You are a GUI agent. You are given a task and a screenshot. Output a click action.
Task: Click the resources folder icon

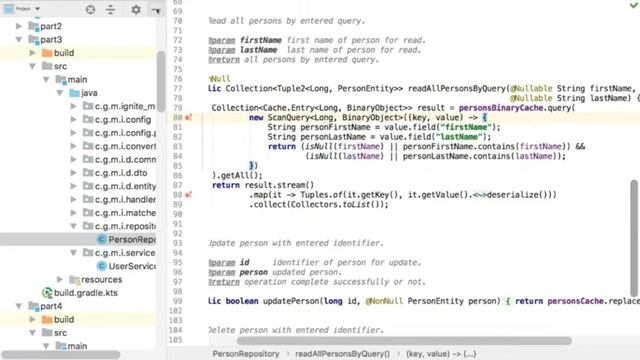click(x=74, y=280)
